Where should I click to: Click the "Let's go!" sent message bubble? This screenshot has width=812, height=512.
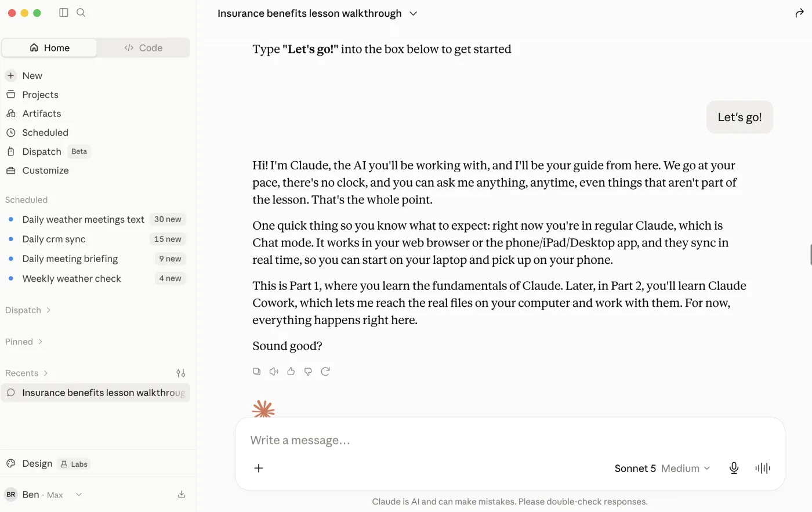tap(739, 117)
